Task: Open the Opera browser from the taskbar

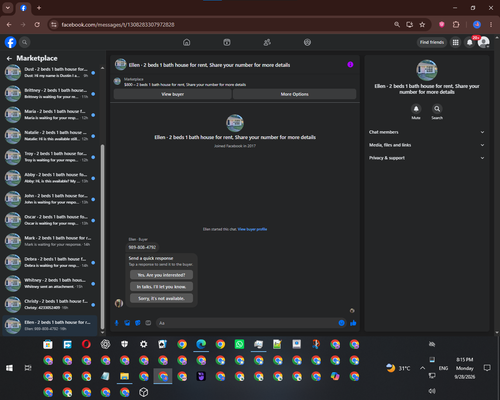Action: click(x=86, y=344)
